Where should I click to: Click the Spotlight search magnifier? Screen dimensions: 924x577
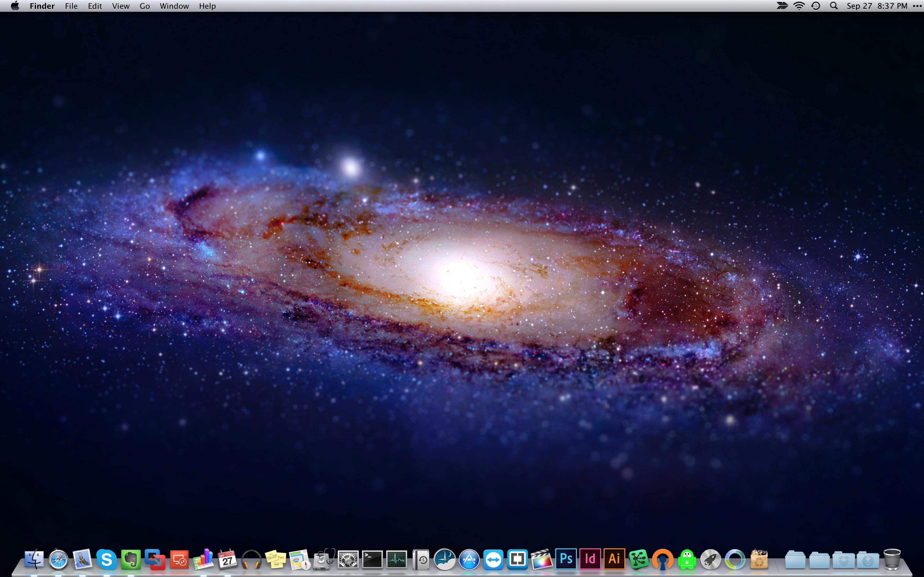(x=834, y=6)
